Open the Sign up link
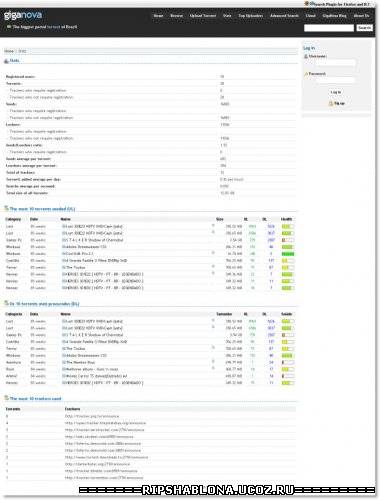 coord(339,104)
